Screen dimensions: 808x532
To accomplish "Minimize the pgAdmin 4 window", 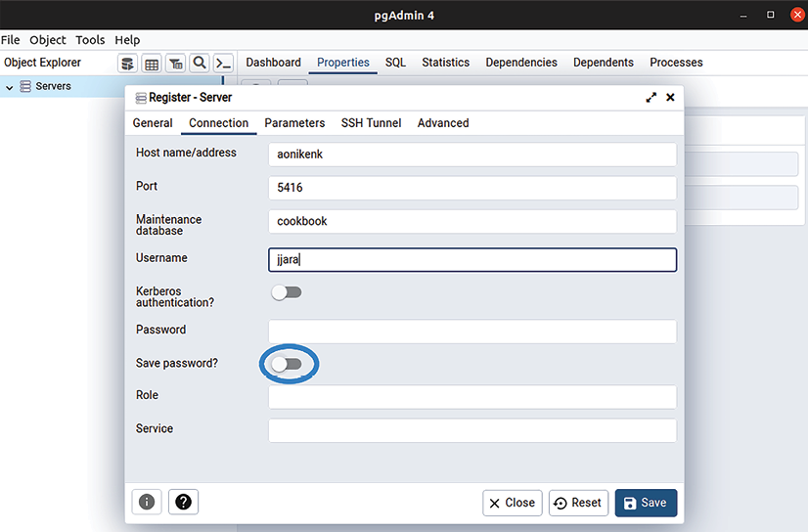I will (743, 16).
